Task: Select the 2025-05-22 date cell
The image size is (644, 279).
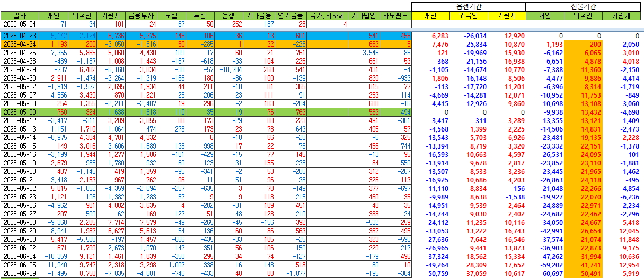Action: click(x=20, y=188)
